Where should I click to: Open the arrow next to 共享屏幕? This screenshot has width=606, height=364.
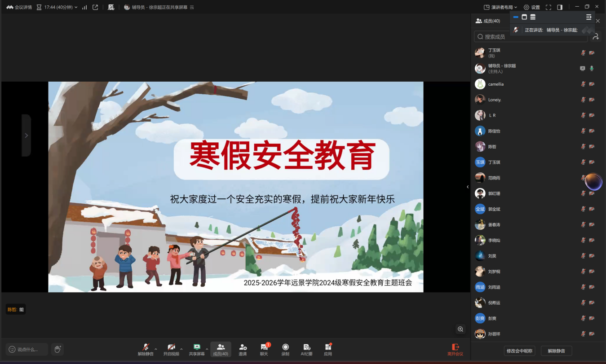pos(207,349)
